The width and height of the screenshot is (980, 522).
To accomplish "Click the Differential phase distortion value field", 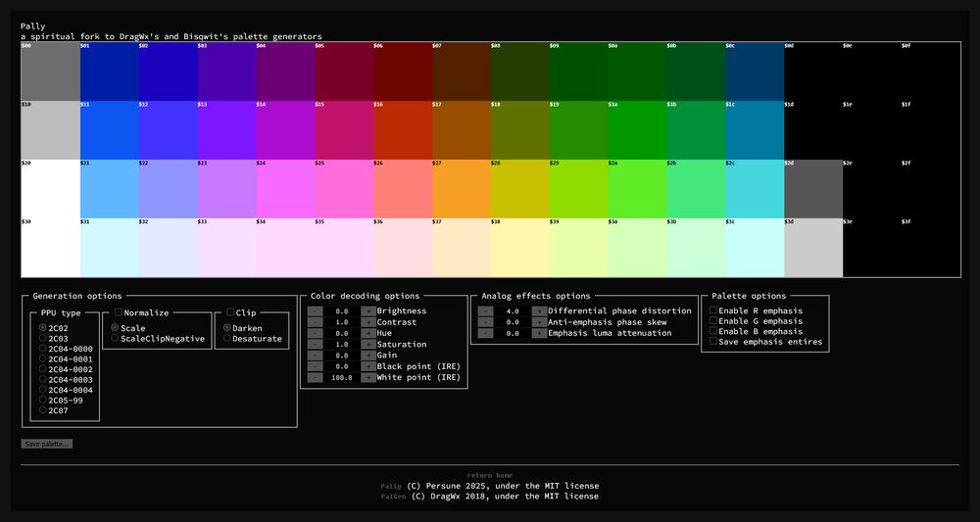I will tap(513, 311).
